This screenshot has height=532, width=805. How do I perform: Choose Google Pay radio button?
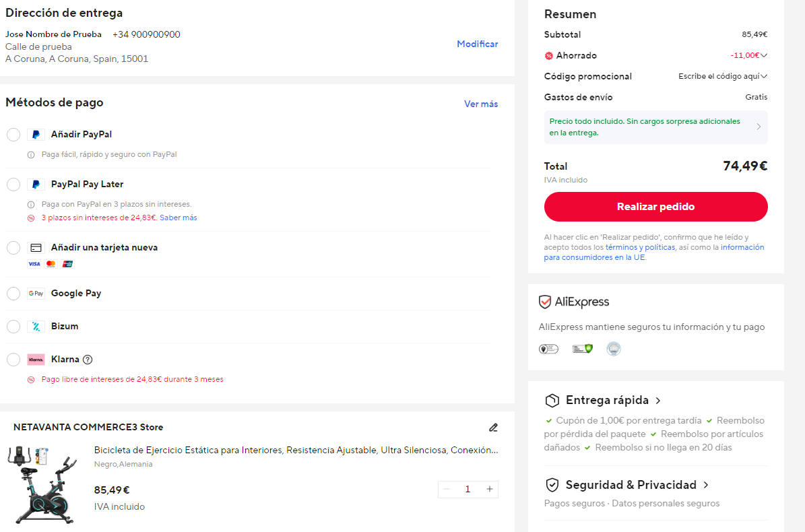pyautogui.click(x=13, y=294)
